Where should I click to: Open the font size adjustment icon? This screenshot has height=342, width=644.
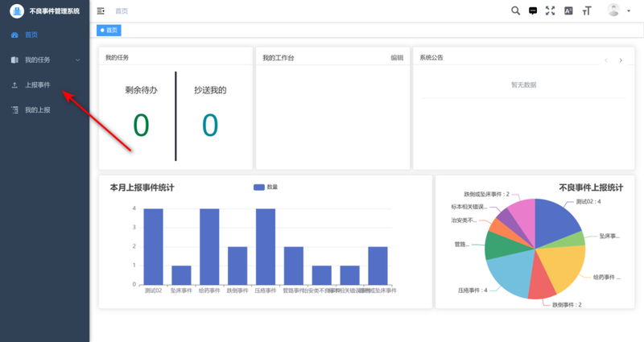[x=587, y=11]
